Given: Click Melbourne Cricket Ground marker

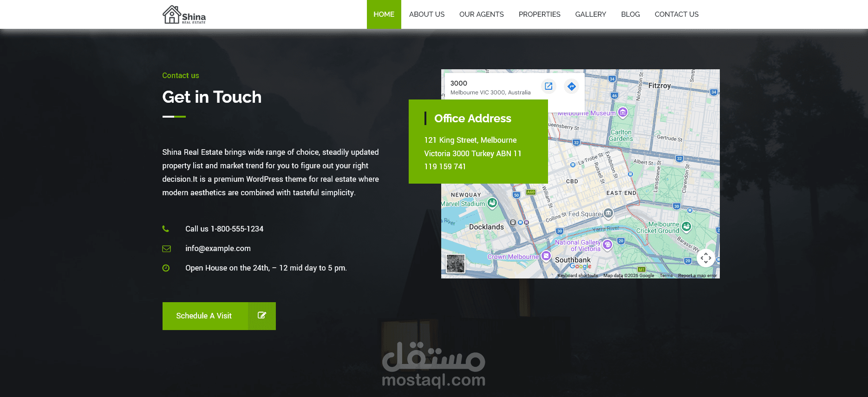Looking at the screenshot, I should [686, 226].
